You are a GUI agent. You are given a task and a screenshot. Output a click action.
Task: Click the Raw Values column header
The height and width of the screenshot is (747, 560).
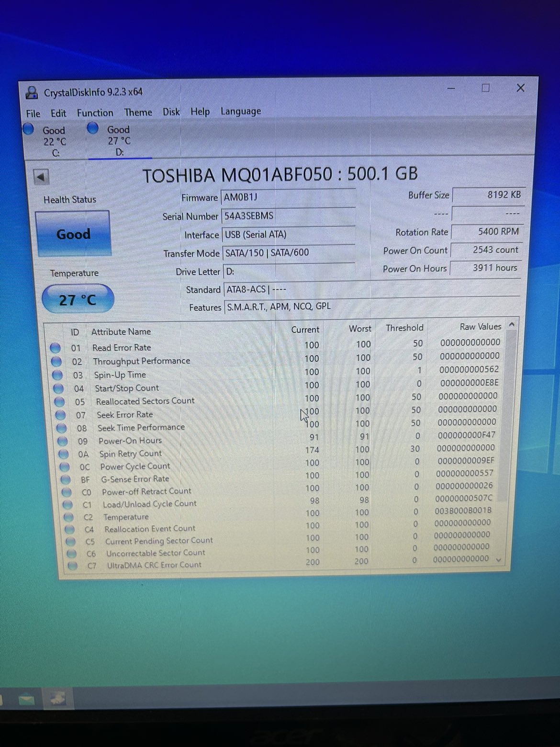481,327
